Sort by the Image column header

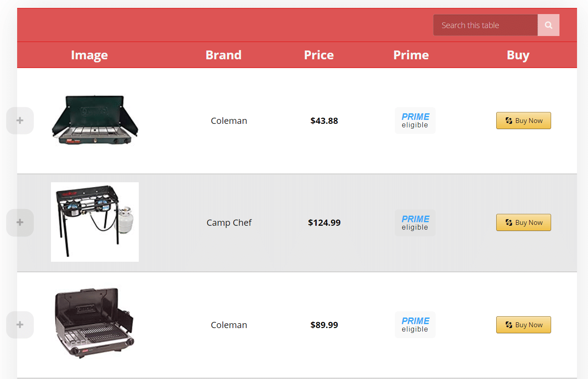point(89,55)
